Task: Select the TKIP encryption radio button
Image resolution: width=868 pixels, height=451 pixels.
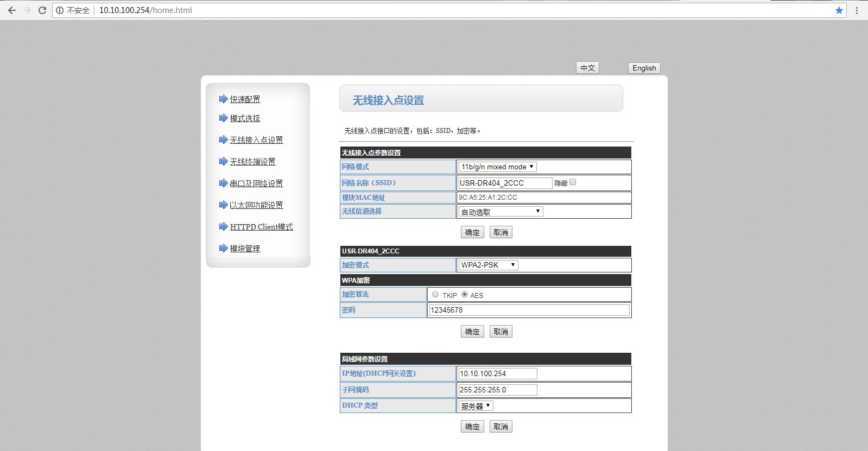Action: (435, 294)
